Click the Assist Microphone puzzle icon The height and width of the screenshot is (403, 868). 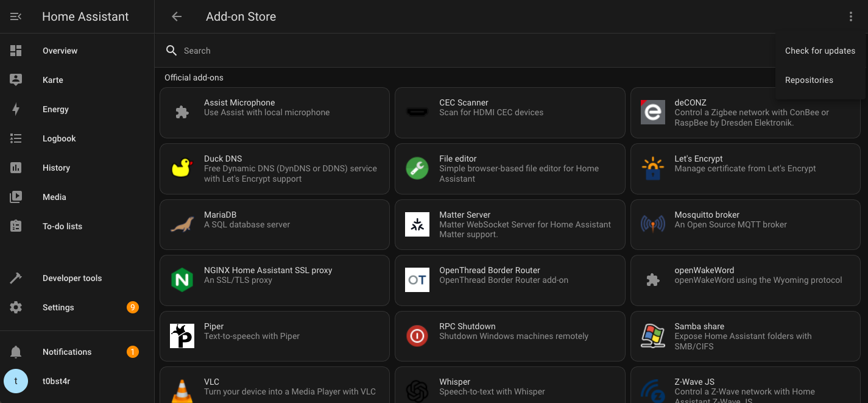(x=182, y=112)
